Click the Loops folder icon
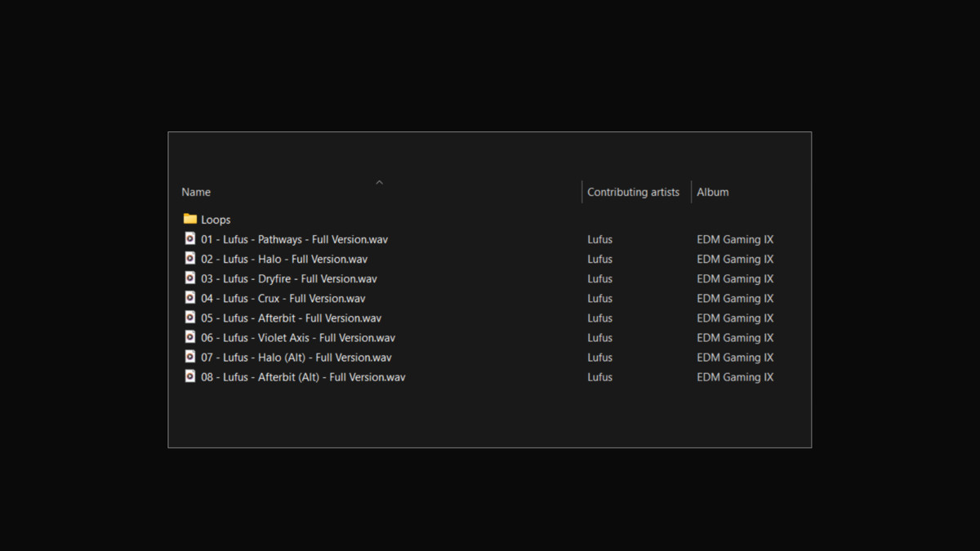Image resolution: width=980 pixels, height=551 pixels. click(190, 219)
